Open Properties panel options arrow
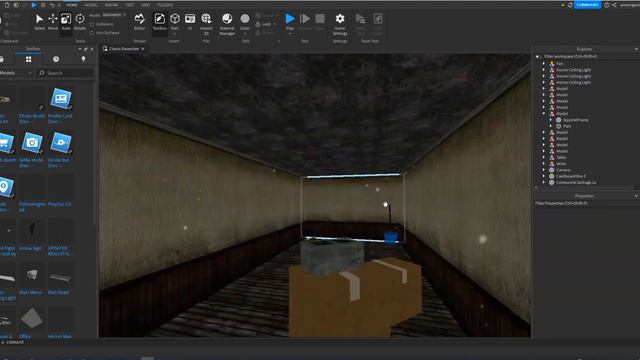The height and width of the screenshot is (360, 640). (636, 196)
